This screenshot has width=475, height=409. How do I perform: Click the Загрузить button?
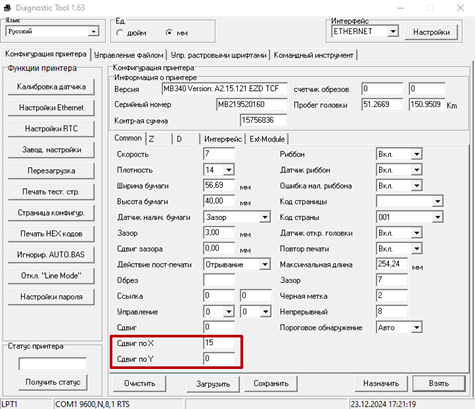[213, 384]
